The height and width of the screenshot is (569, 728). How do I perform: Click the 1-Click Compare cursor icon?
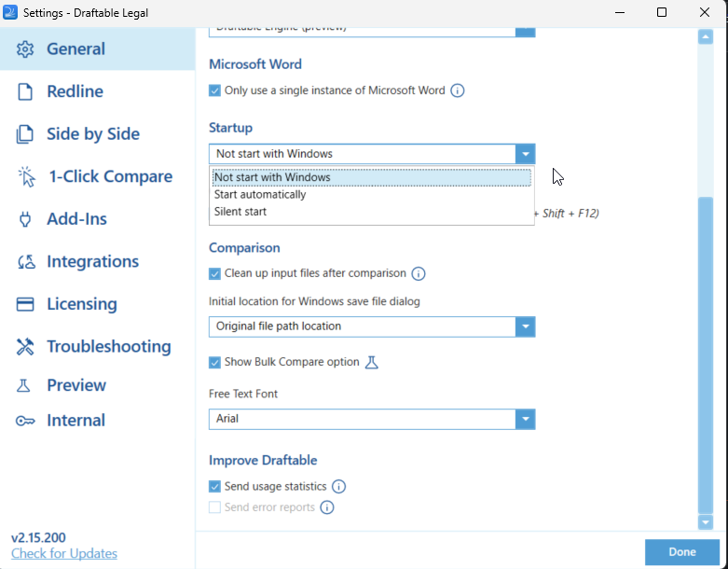point(26,176)
